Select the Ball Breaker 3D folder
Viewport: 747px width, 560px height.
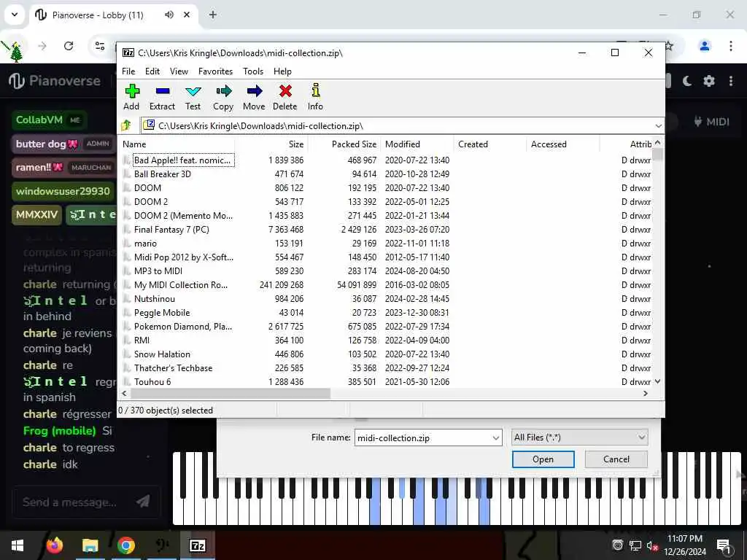(x=163, y=174)
